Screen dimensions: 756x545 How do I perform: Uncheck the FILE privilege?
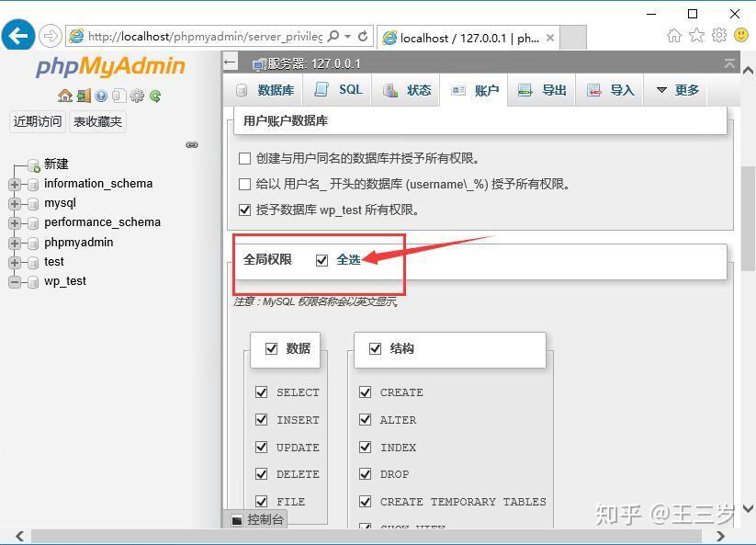pos(261,502)
